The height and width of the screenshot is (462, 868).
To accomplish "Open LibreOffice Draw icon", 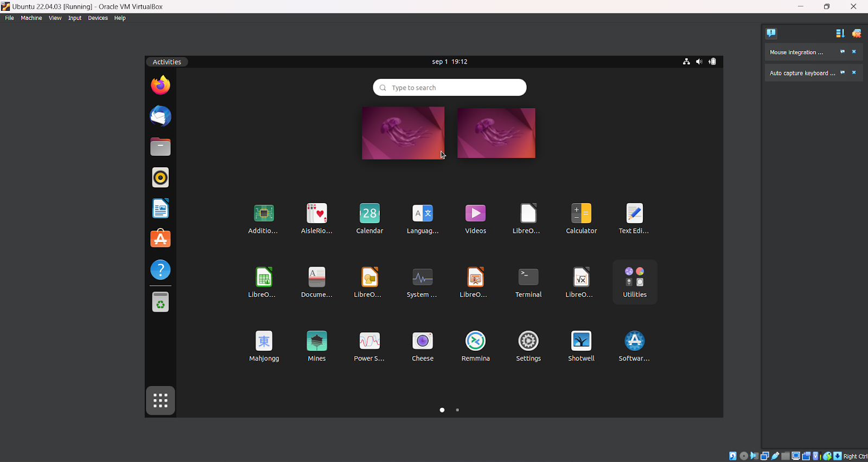I will (x=369, y=282).
